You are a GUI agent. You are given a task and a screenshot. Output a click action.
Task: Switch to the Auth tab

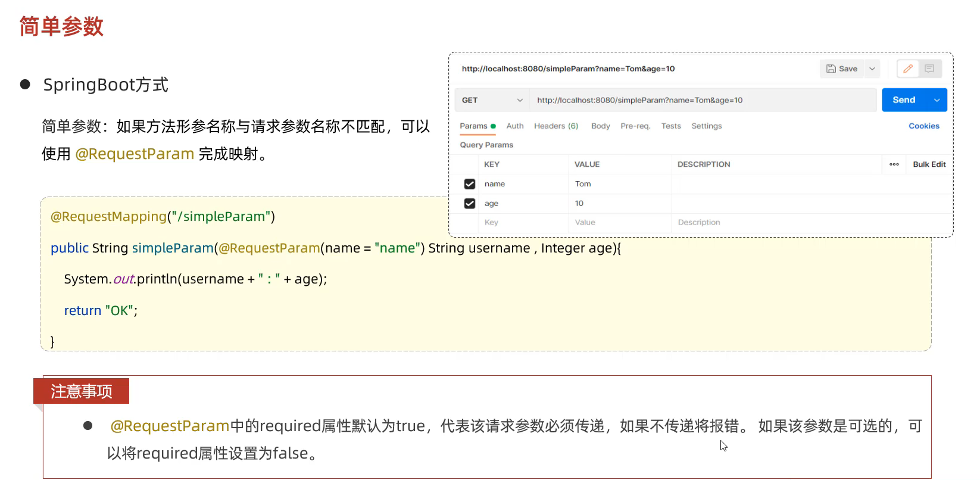(x=515, y=126)
